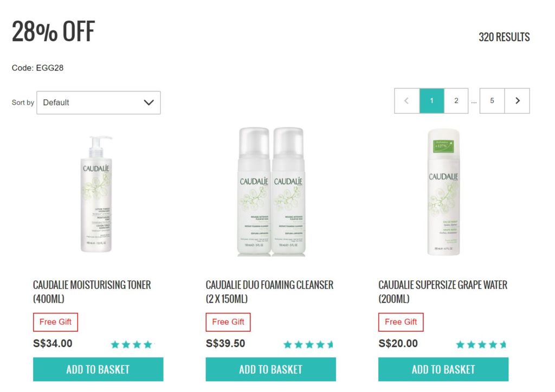This screenshot has width=555, height=392.
Task: View star rating for Supersize Grape Water
Action: (481, 344)
